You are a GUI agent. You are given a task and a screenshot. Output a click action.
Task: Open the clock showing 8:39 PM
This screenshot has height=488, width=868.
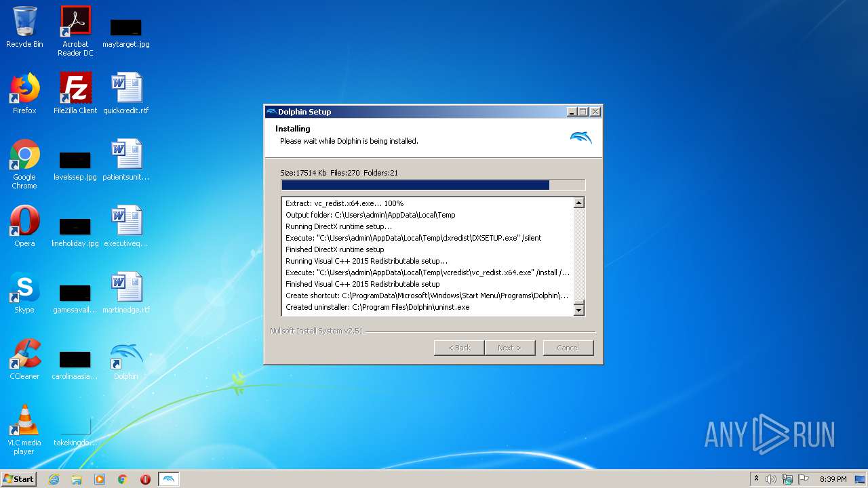[833, 479]
